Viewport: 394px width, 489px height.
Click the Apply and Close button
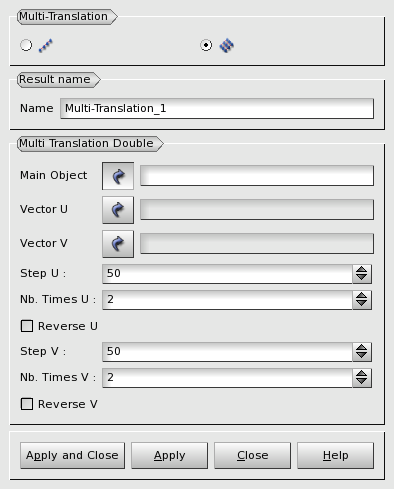(72, 456)
